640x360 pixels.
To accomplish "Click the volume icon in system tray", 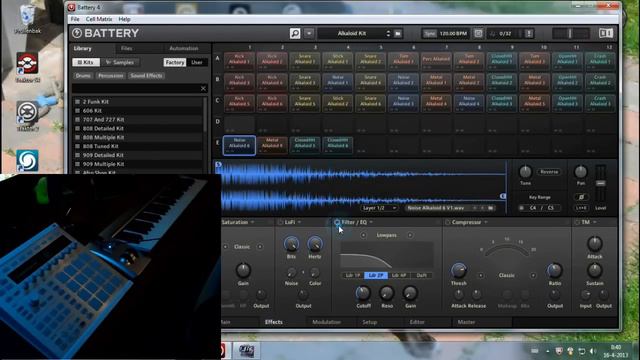I will coord(593,351).
